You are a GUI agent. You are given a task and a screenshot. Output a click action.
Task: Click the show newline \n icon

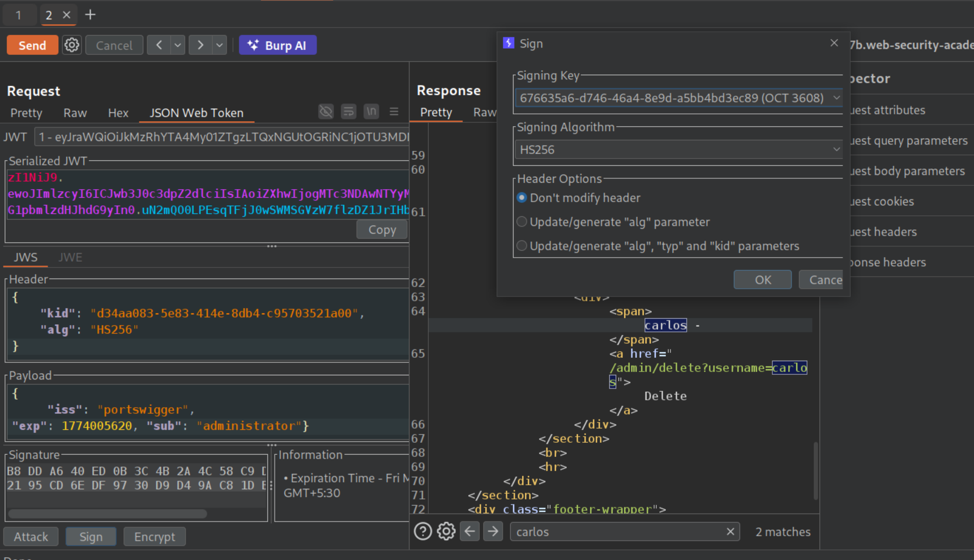pyautogui.click(x=371, y=112)
